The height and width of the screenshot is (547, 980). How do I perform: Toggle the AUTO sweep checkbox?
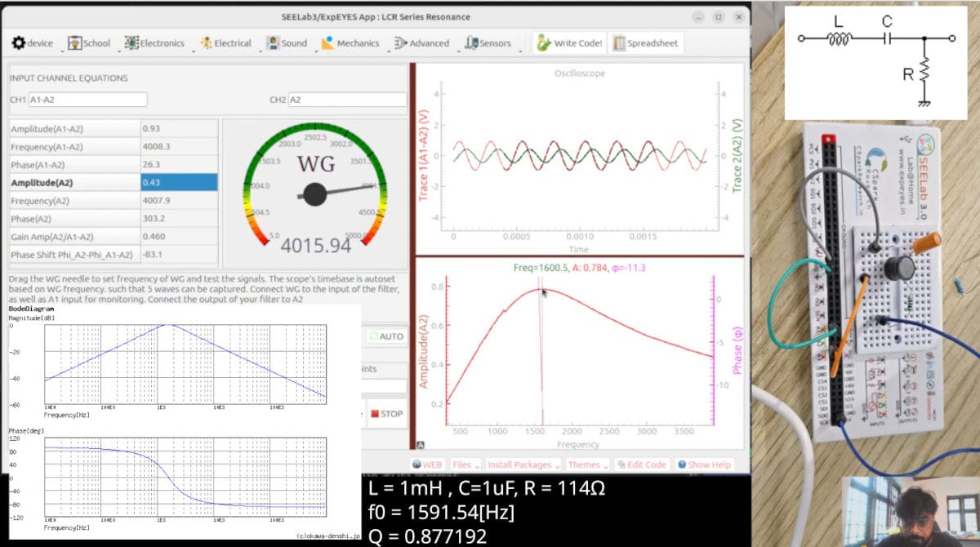coord(385,336)
